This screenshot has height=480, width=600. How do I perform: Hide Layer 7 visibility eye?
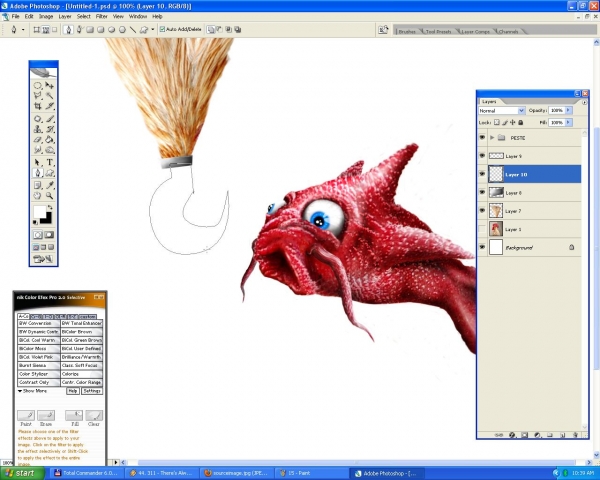coord(482,211)
